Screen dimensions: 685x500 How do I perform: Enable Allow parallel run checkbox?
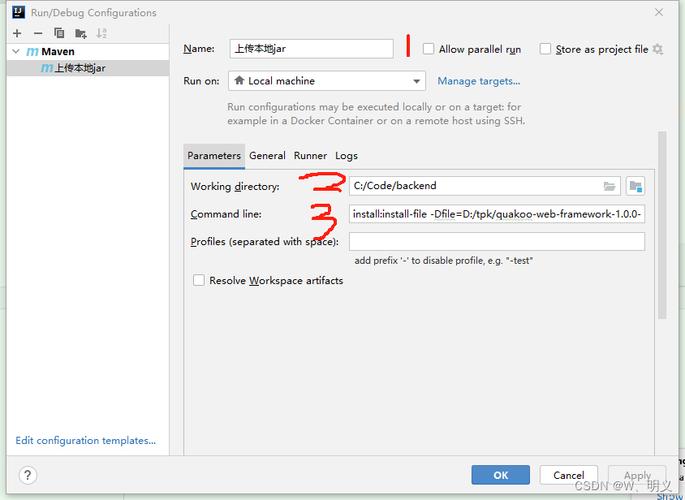pyautogui.click(x=429, y=49)
